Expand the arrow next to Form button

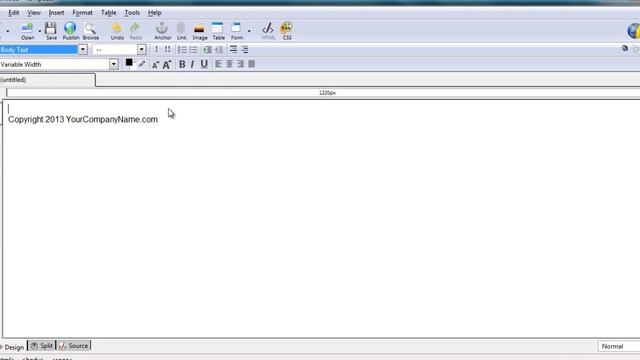click(249, 31)
